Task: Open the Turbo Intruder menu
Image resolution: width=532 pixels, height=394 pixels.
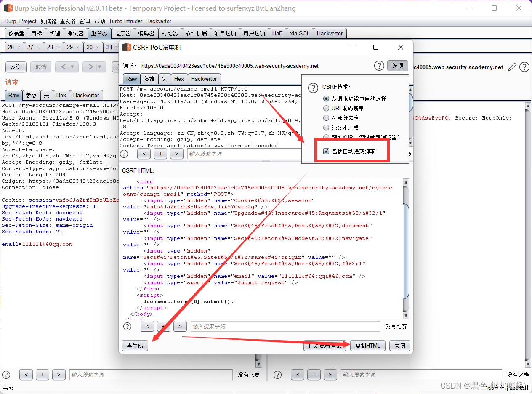Action: [126, 21]
